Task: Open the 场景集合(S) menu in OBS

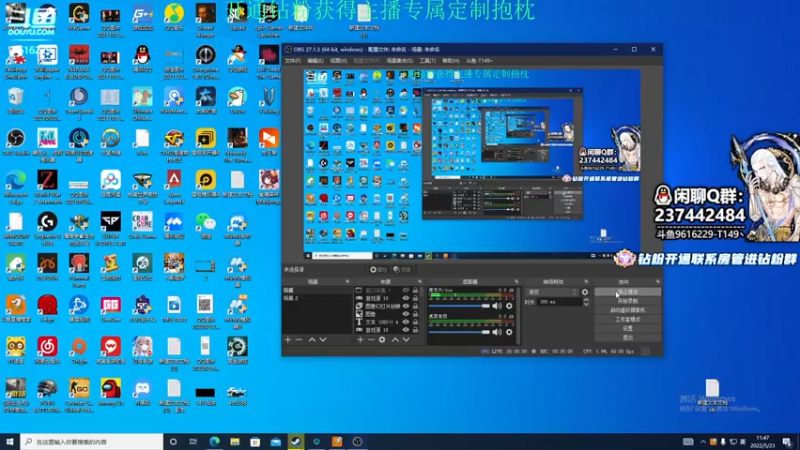Action: coord(399,61)
